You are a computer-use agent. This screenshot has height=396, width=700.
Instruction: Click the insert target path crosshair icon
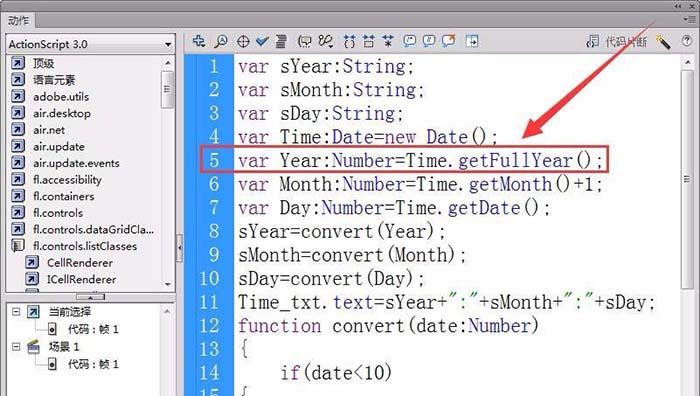tap(243, 42)
